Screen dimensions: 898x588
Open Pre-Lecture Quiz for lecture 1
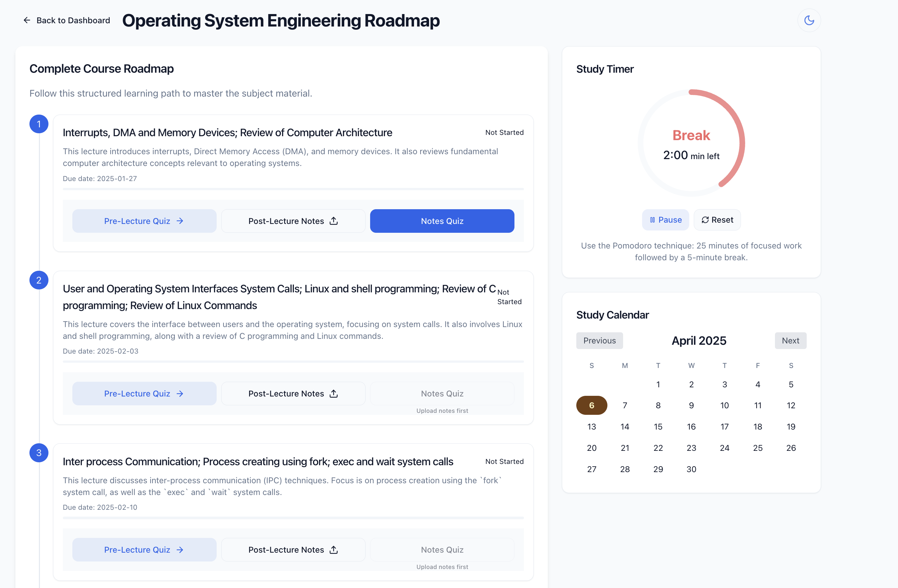pos(144,221)
